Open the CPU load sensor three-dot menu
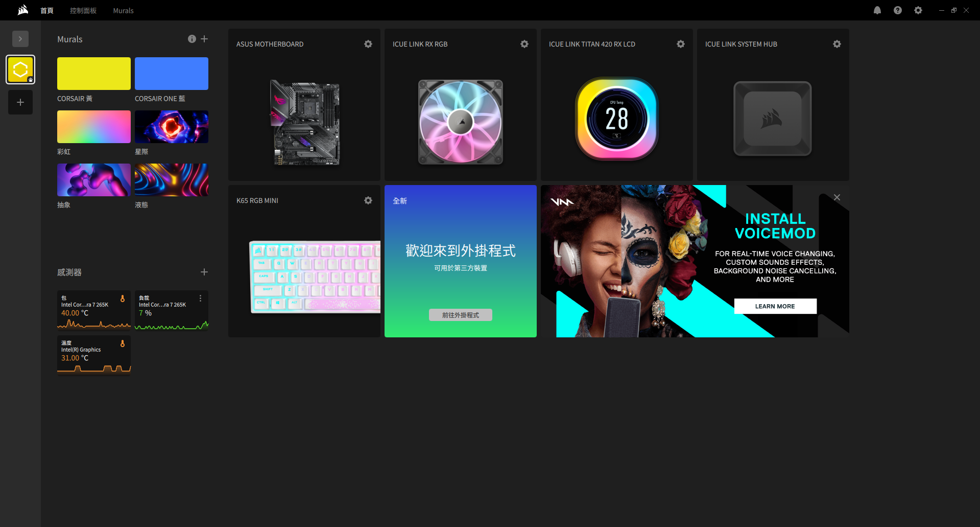This screenshot has width=980, height=527. click(x=200, y=298)
